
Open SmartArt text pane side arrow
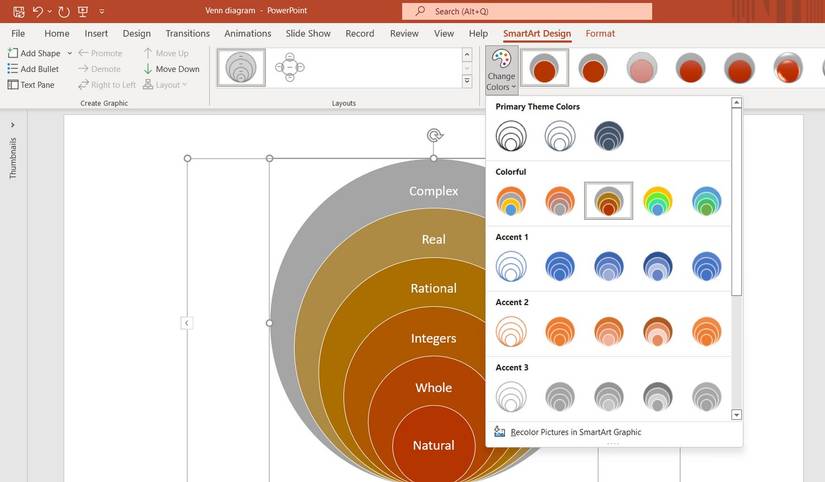187,323
